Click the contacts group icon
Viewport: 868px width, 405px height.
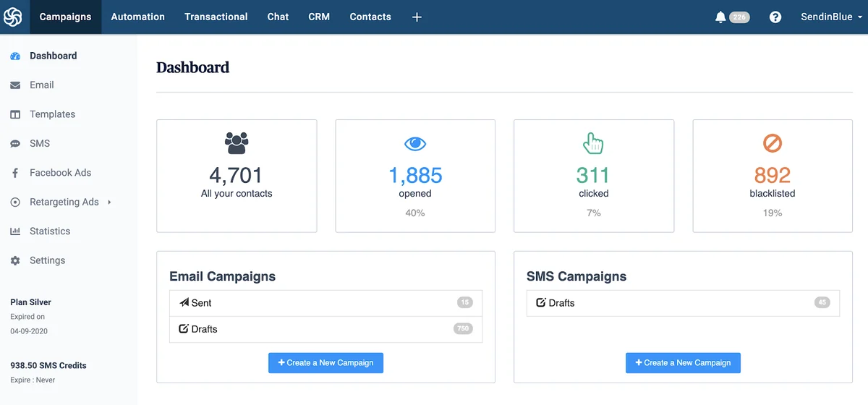(x=237, y=142)
